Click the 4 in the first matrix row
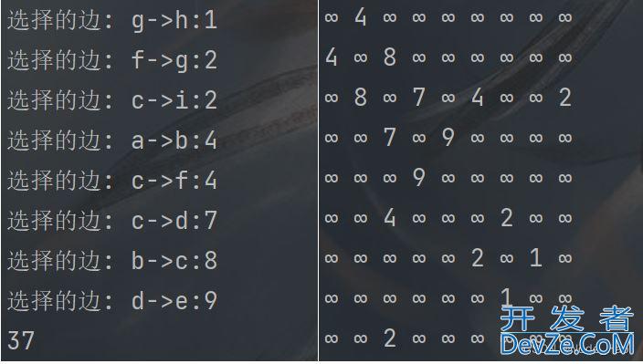The width and height of the screenshot is (643, 364). click(361, 16)
